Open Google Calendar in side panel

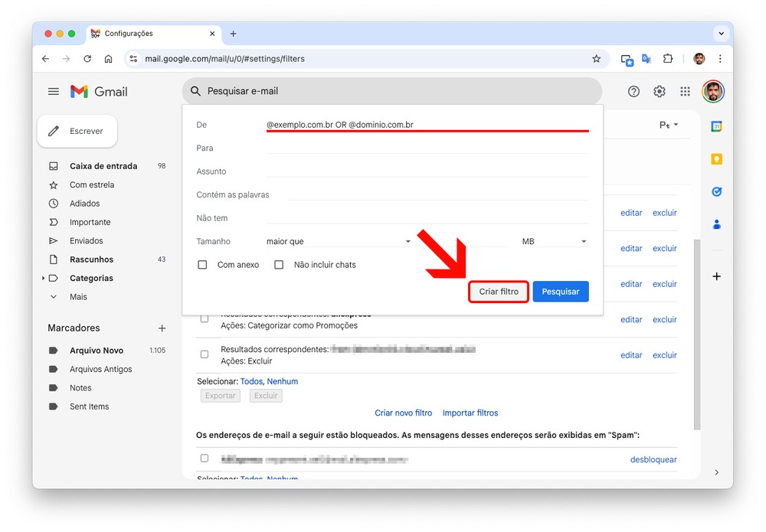point(716,126)
